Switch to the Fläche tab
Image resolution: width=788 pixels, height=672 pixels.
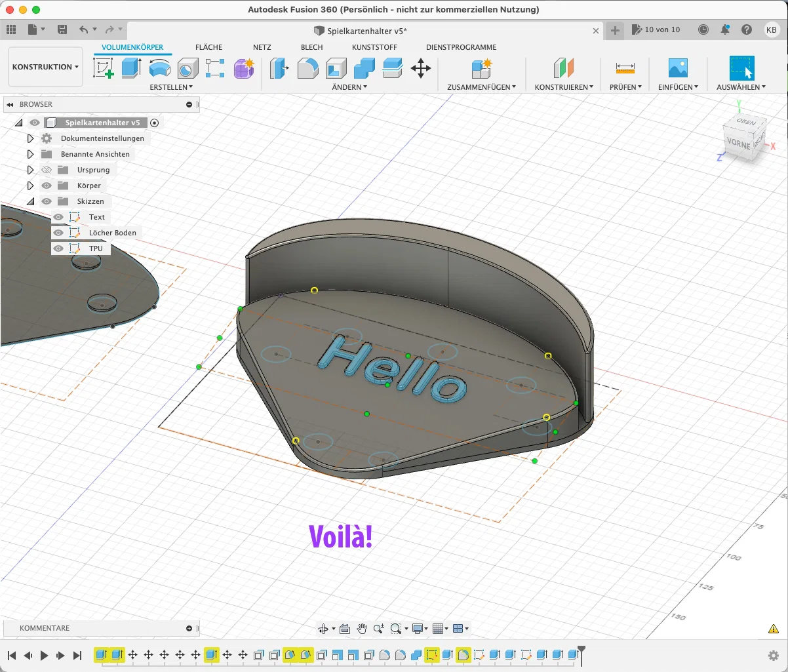(208, 47)
